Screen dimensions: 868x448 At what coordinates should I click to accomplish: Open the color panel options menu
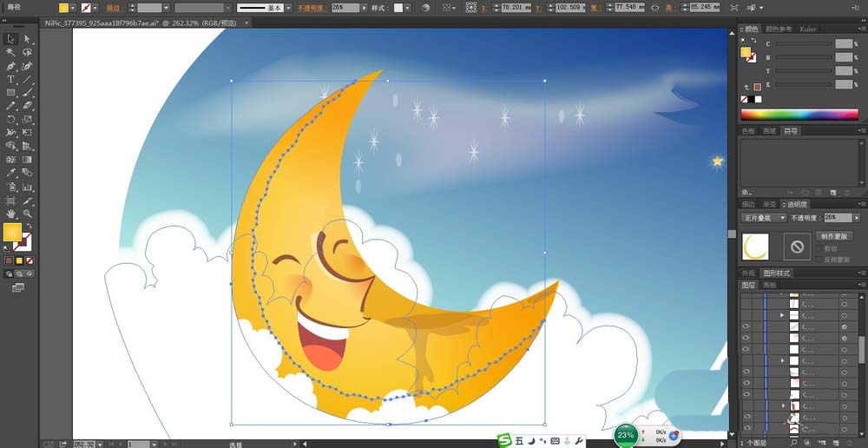point(861,29)
